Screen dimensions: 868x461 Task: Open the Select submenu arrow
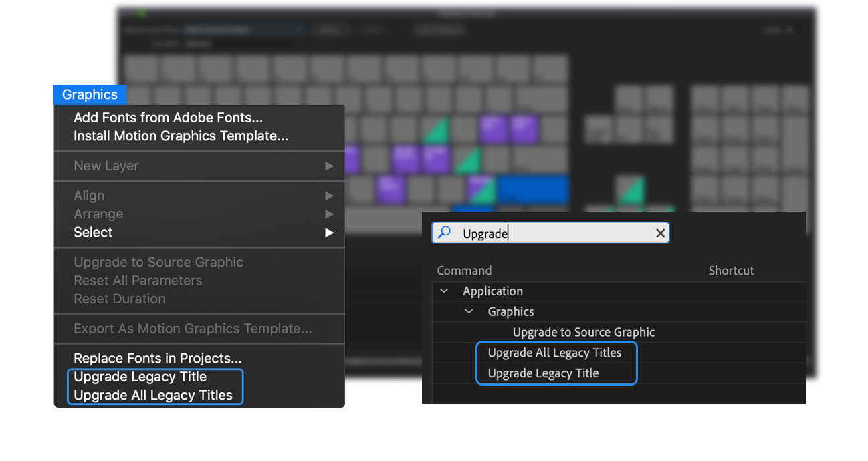pos(329,233)
